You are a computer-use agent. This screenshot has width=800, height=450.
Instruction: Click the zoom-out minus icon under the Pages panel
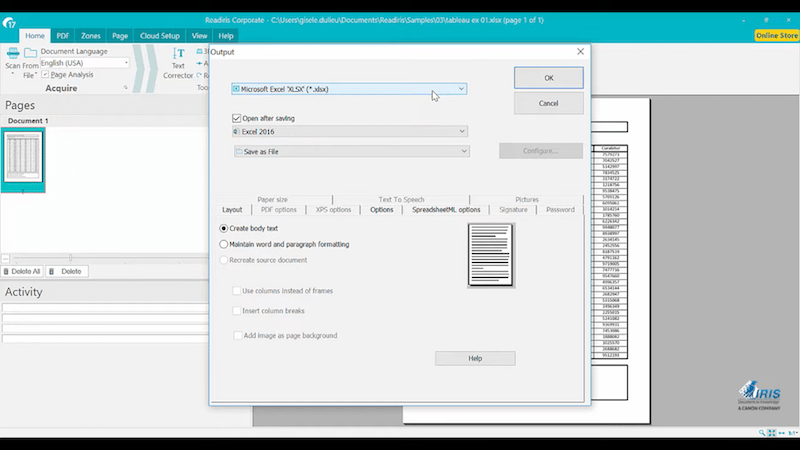coord(6,258)
